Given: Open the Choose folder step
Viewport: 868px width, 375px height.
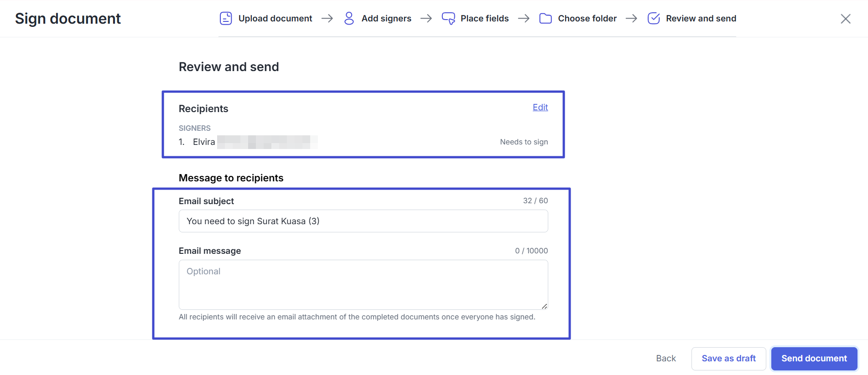Looking at the screenshot, I should [x=587, y=19].
